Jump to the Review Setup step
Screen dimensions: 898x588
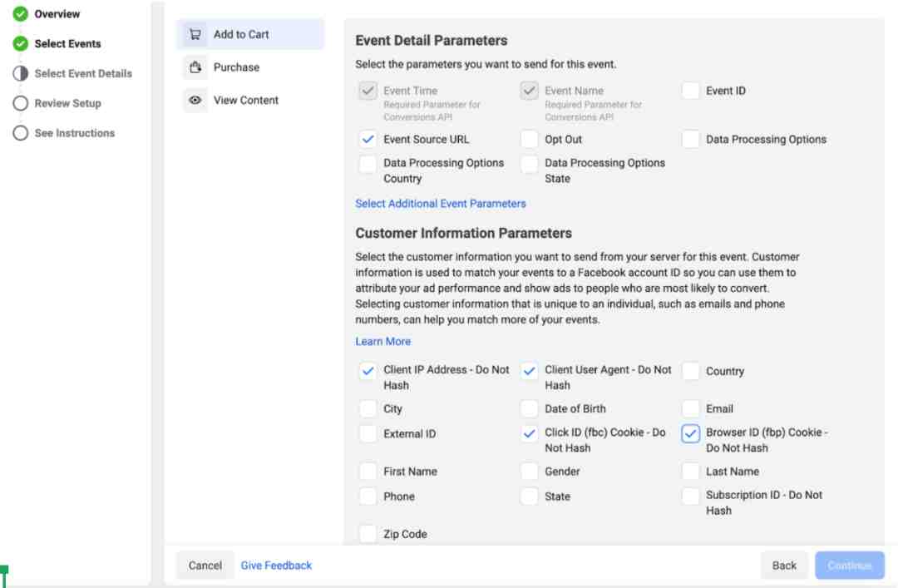67,103
